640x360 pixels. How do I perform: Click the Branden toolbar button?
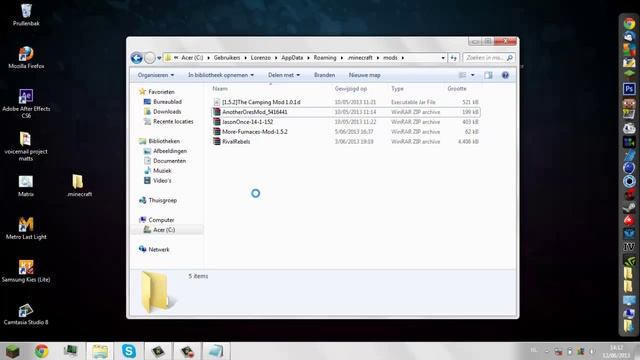324,75
